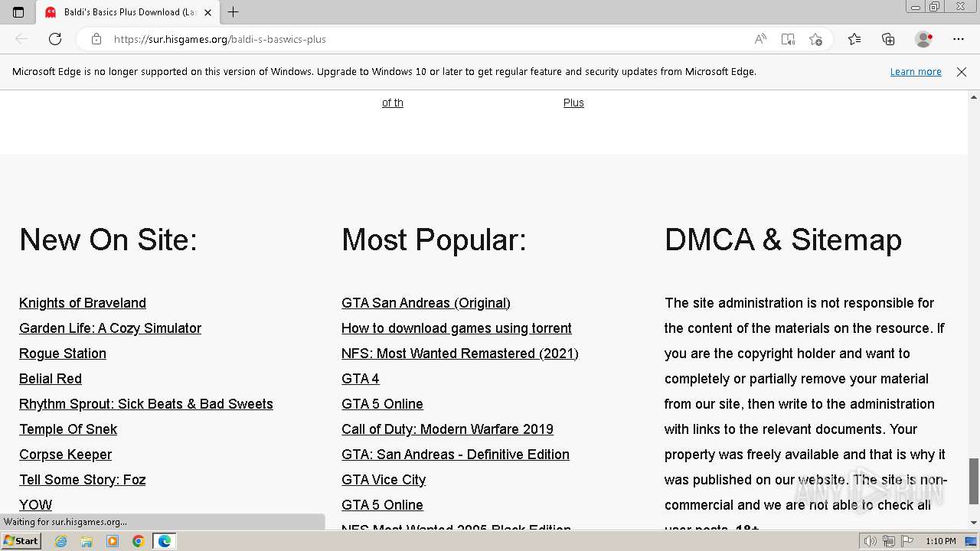Open the YOW link
Screen dimensions: 980x551
coord(36,505)
